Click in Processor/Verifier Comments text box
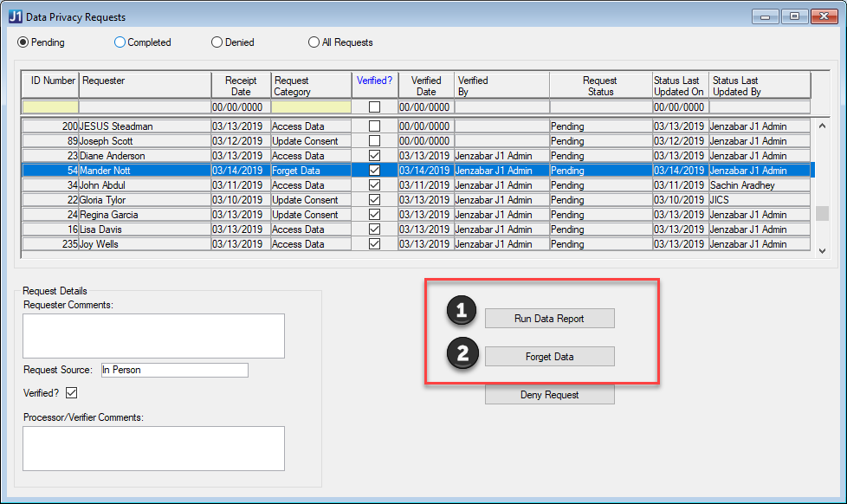Screen dimensions: 847x504 point(153,448)
